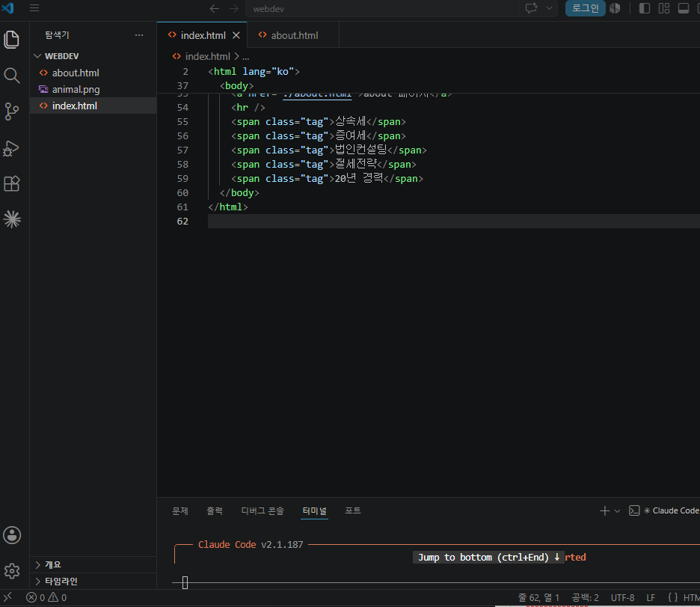Click the terminal scrollbar handle
Viewport: 700px width, 607px height.
185,582
